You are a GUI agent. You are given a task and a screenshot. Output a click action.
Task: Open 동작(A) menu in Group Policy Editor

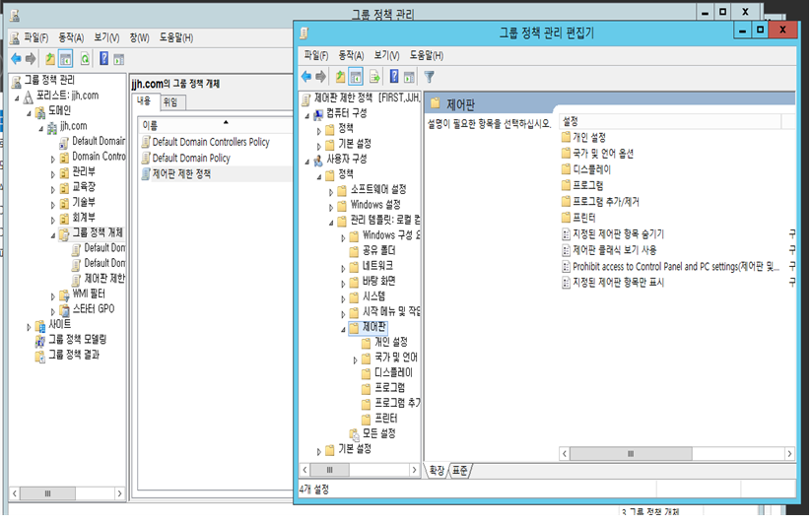tap(351, 55)
